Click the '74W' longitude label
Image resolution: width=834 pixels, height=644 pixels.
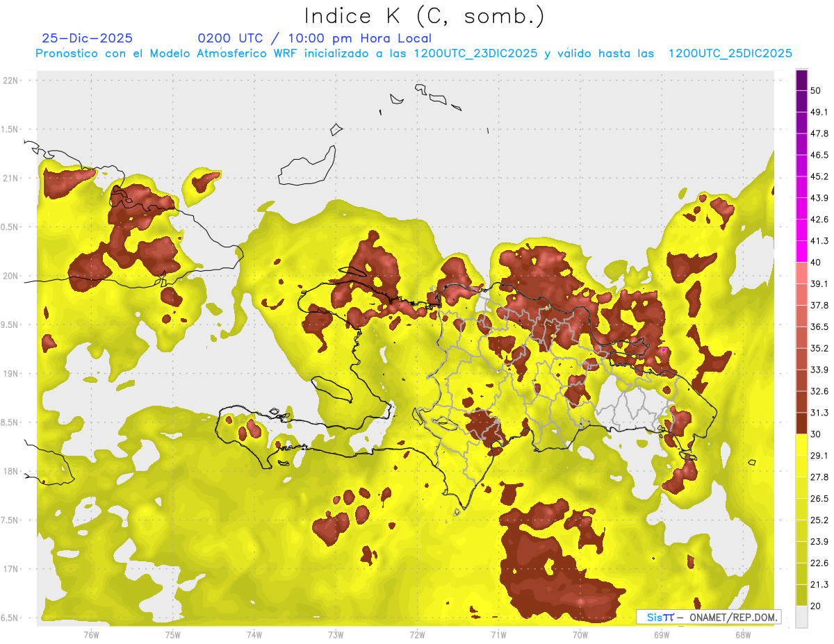(x=254, y=634)
